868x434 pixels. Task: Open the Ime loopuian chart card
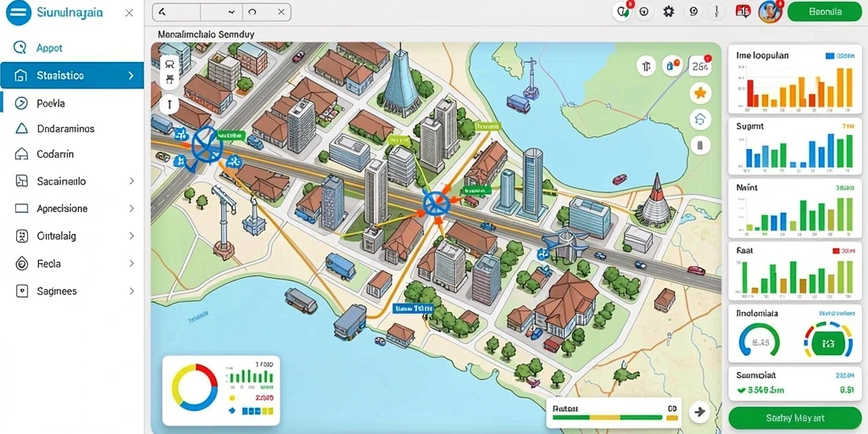[x=794, y=79]
